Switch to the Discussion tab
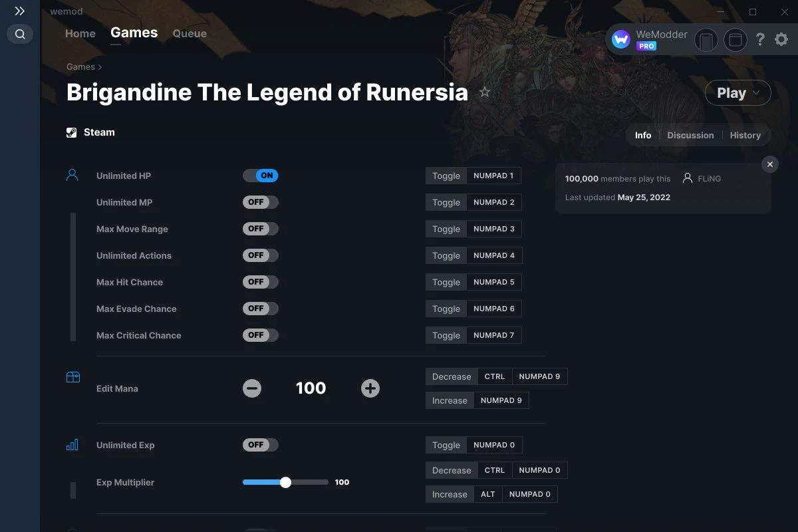The height and width of the screenshot is (532, 798). click(690, 135)
